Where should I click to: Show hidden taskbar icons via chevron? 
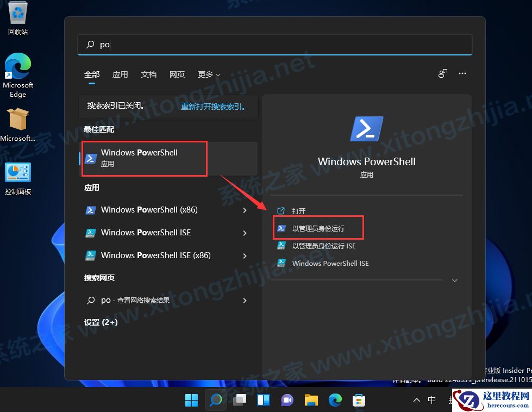[x=416, y=400]
